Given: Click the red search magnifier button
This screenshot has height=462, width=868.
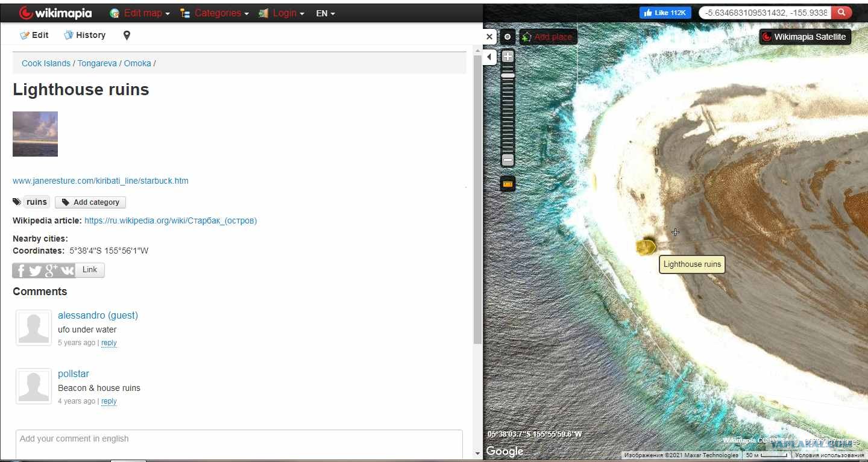Looking at the screenshot, I should (841, 13).
